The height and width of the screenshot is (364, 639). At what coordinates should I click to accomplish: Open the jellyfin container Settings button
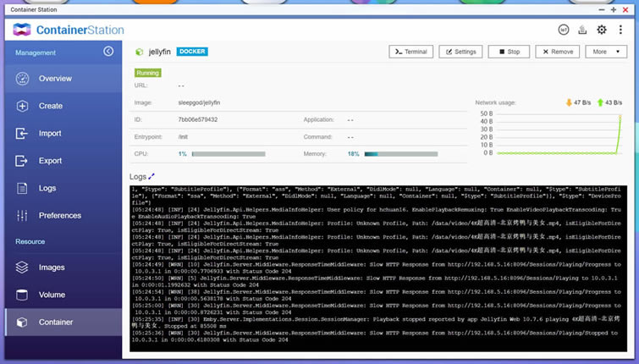pyautogui.click(x=460, y=52)
